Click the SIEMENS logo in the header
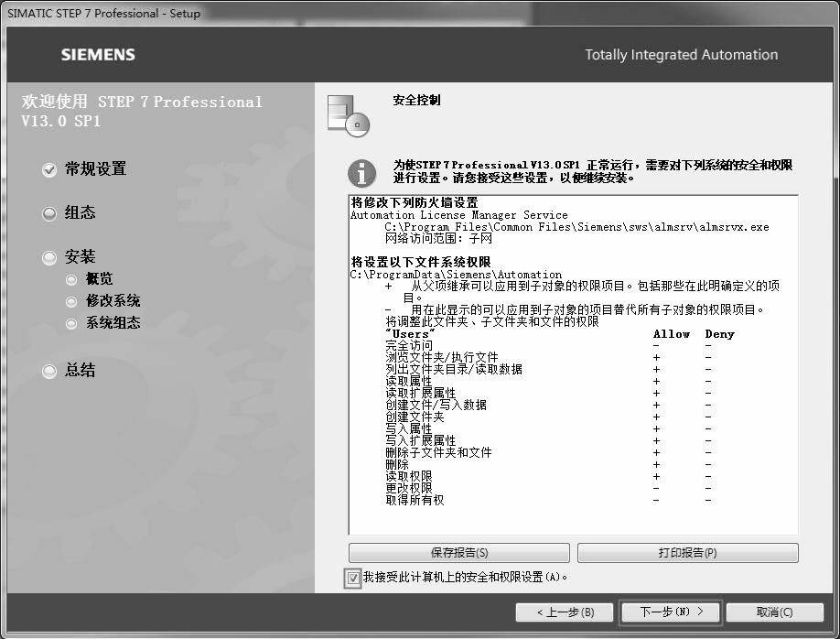The height and width of the screenshot is (639, 840). coord(98,55)
